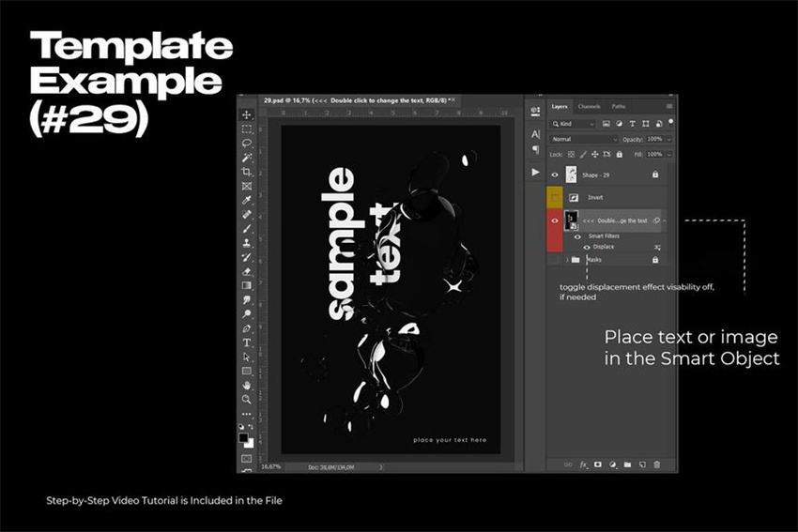Select the Crop tool
The image size is (798, 532).
click(x=247, y=172)
